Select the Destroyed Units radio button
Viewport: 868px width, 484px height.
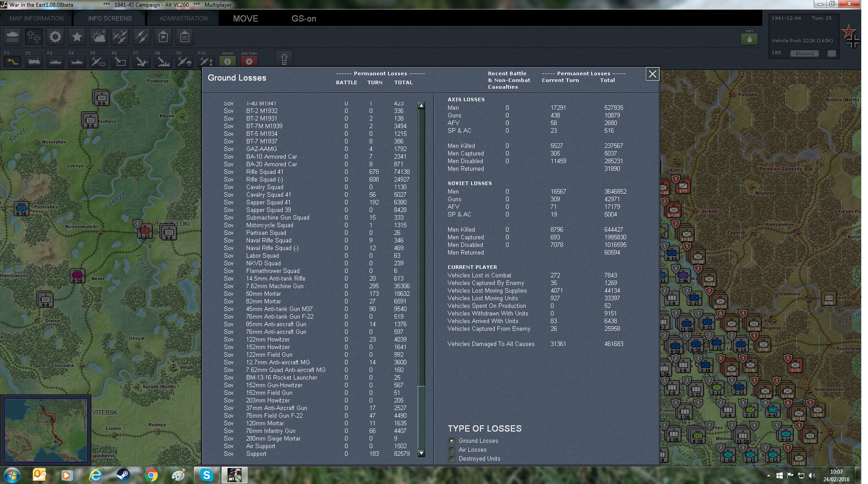tap(452, 458)
